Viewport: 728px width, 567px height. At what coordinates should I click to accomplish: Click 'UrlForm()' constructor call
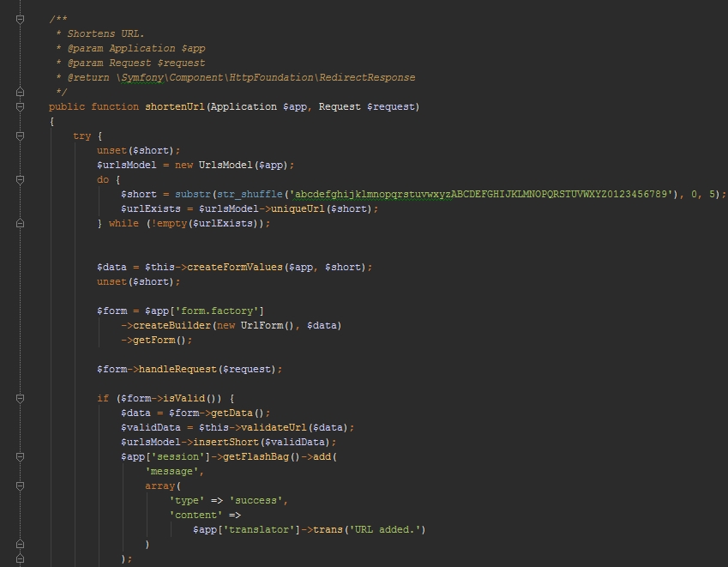[x=267, y=325]
